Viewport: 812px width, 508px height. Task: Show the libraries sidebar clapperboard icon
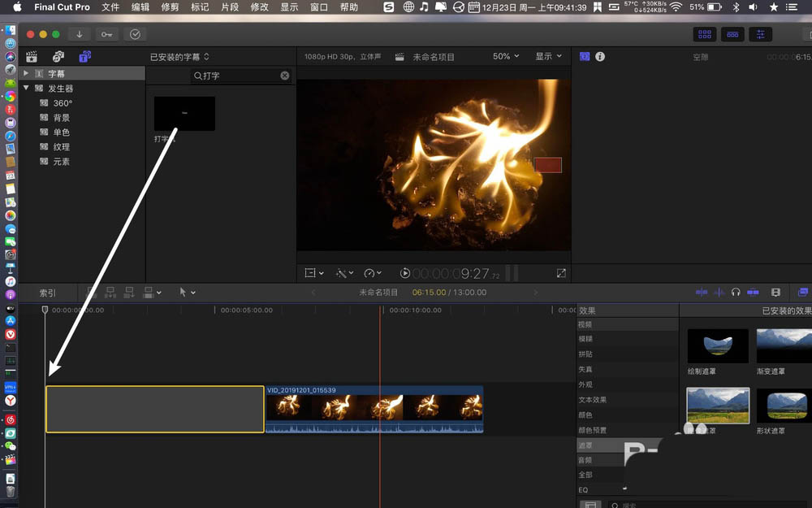[32, 57]
